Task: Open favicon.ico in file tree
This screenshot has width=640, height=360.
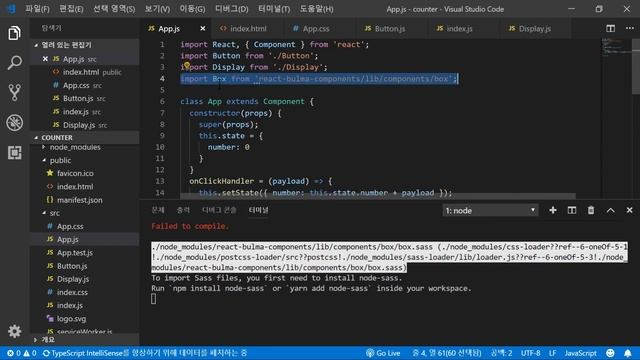Action: (x=75, y=173)
